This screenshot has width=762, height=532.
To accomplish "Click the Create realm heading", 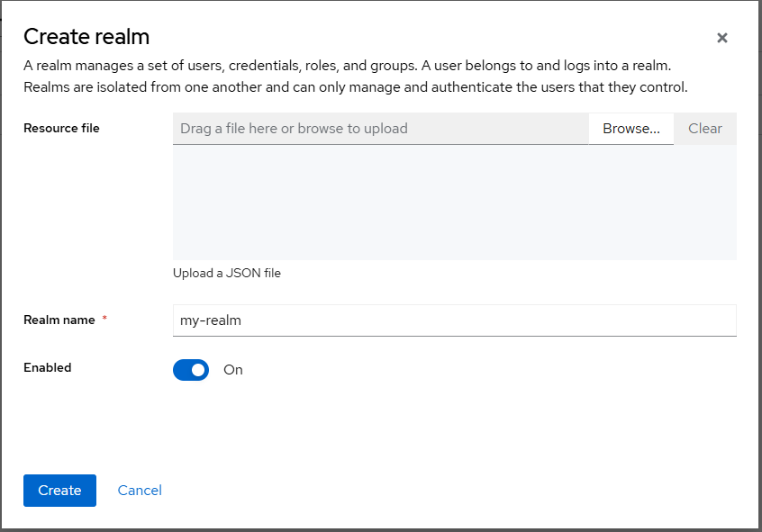I will tap(86, 37).
